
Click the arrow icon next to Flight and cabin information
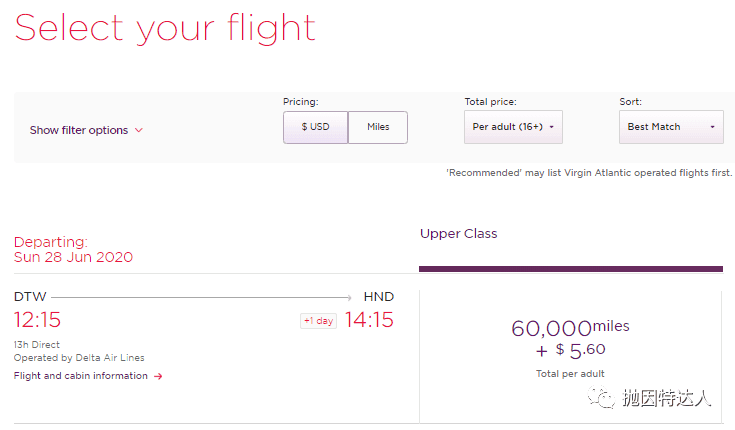(x=158, y=376)
